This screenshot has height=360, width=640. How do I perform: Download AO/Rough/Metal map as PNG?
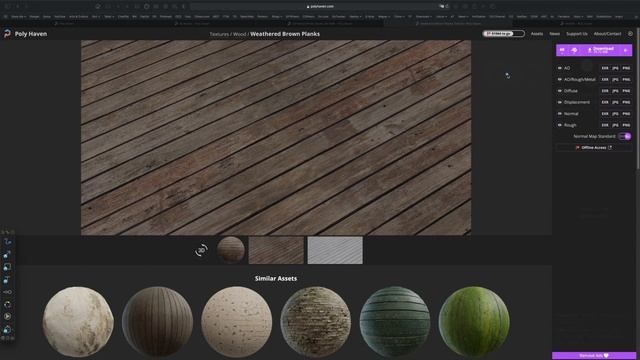tap(626, 80)
